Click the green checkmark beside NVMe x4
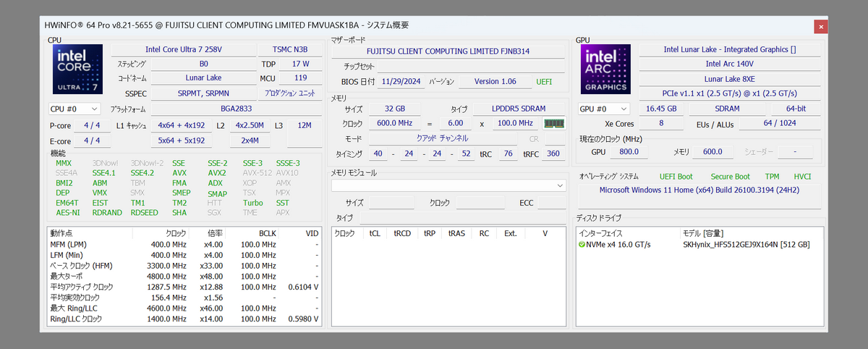 point(582,245)
